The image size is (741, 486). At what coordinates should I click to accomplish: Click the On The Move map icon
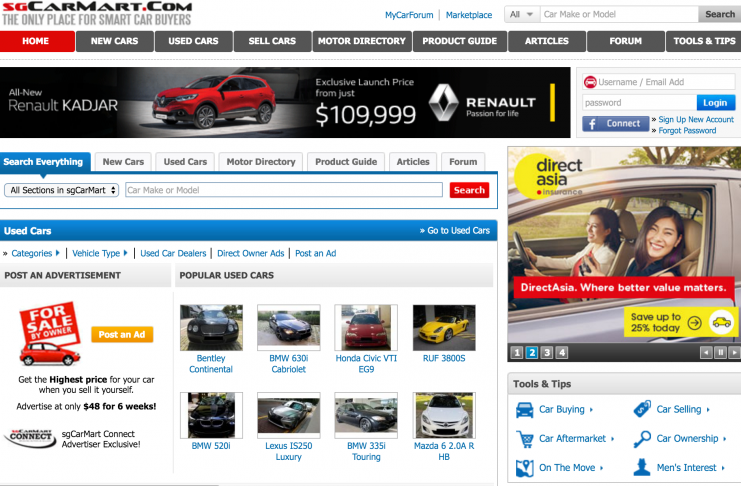click(x=525, y=468)
